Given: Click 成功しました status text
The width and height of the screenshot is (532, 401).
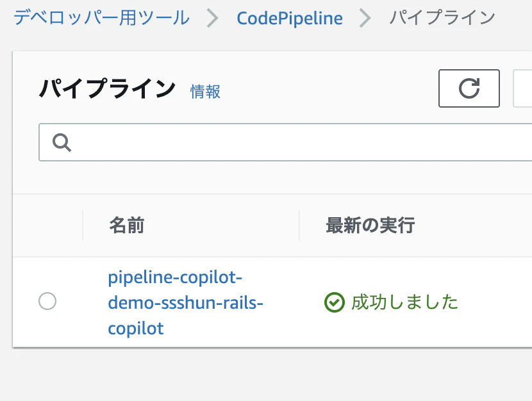Looking at the screenshot, I should tap(404, 302).
